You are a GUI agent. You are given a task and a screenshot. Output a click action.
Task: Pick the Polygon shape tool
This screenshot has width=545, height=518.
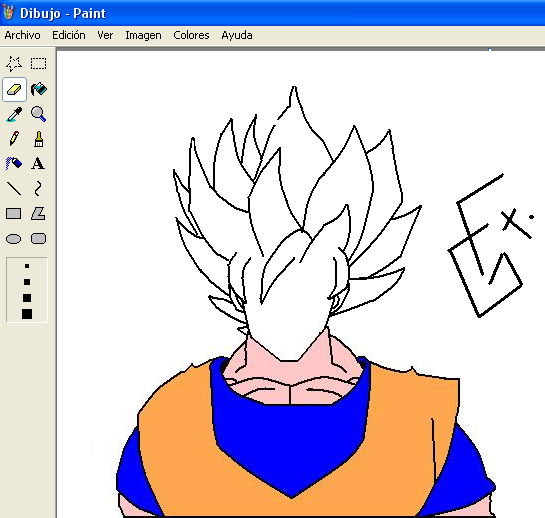38,213
